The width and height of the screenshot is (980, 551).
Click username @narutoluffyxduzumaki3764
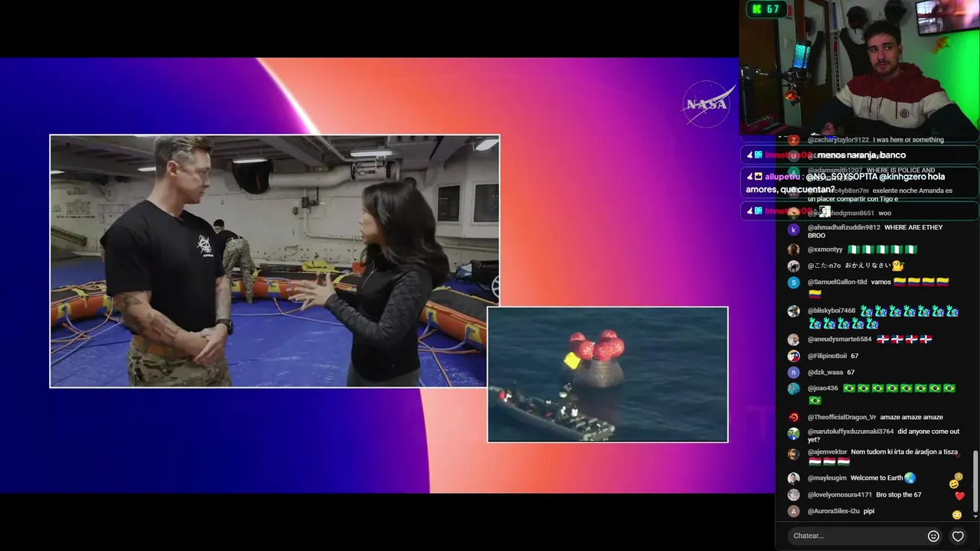point(851,432)
